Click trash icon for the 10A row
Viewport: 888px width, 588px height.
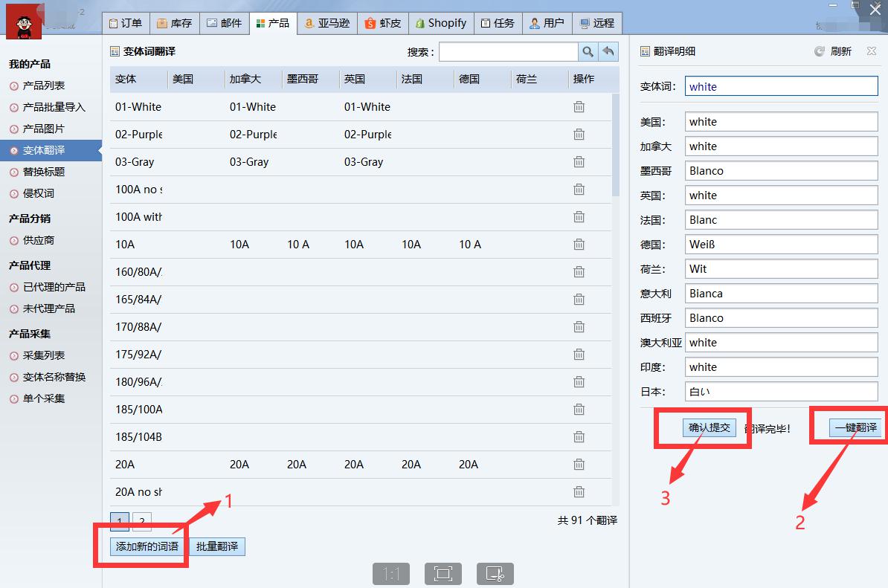pyautogui.click(x=579, y=245)
